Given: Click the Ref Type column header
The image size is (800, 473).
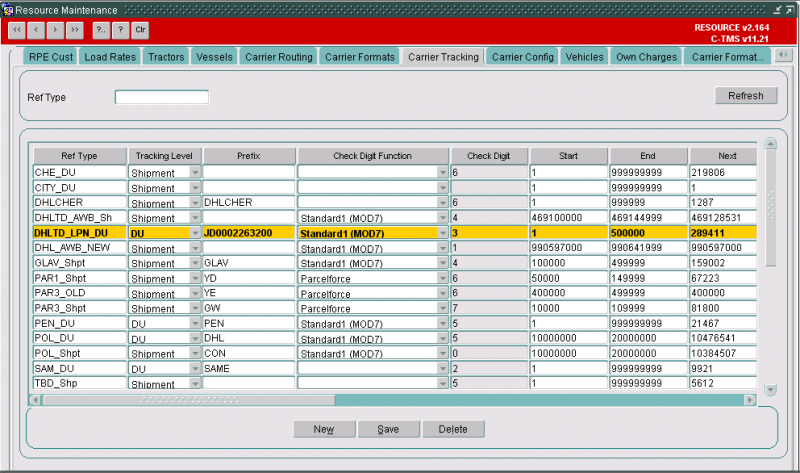Looking at the screenshot, I should pyautogui.click(x=80, y=156).
